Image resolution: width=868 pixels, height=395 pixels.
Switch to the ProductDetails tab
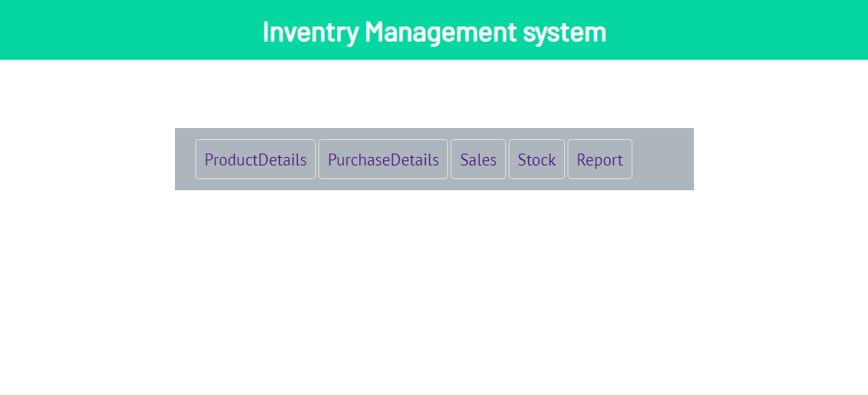point(255,160)
